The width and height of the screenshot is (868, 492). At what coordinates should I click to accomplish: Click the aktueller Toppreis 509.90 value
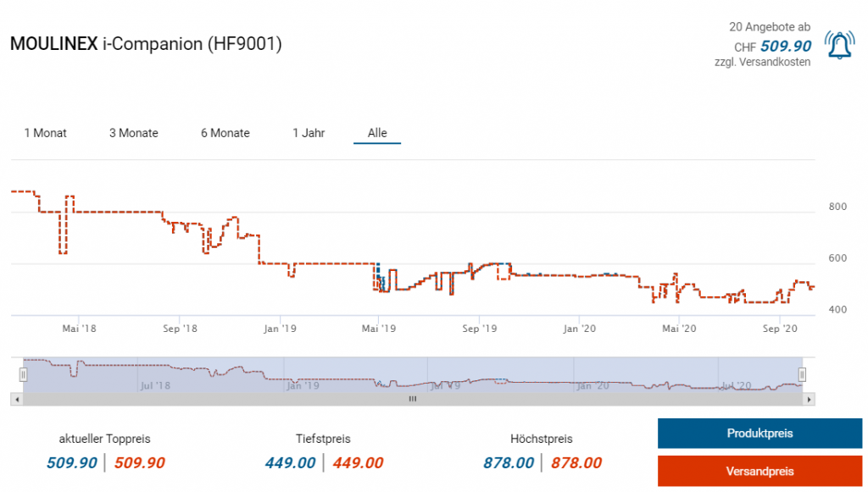(71, 463)
